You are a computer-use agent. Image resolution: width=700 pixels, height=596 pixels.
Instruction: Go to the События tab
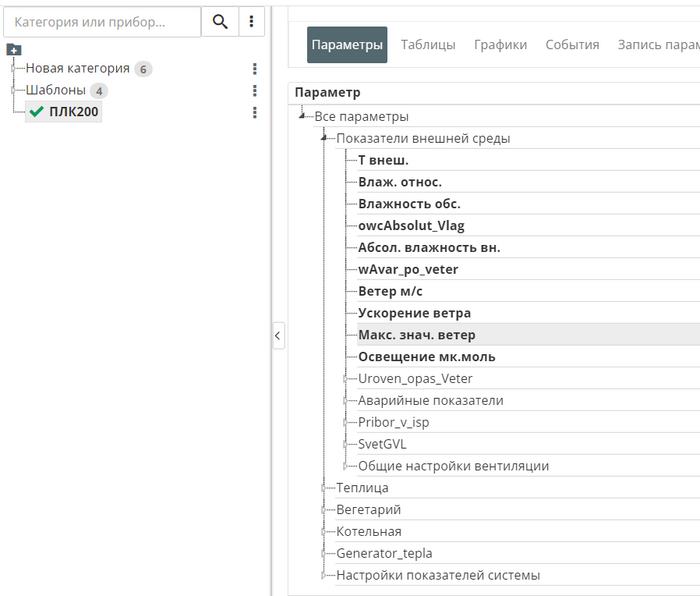[x=572, y=45]
